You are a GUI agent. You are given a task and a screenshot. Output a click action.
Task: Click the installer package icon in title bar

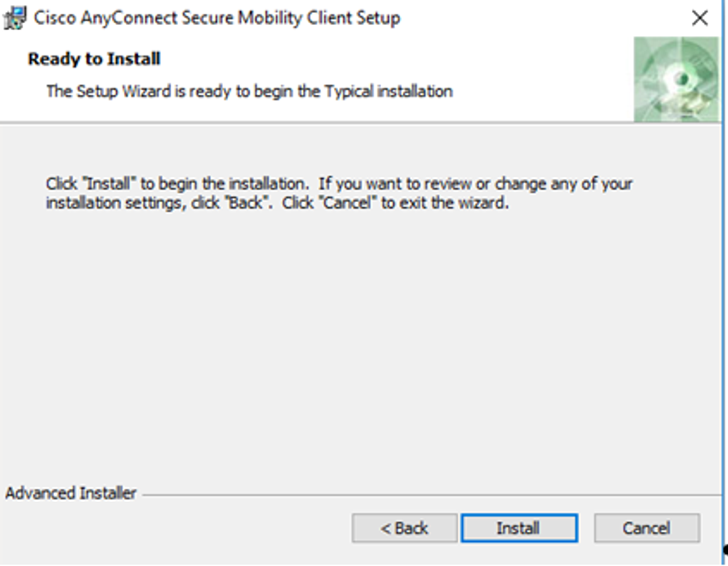pyautogui.click(x=16, y=17)
